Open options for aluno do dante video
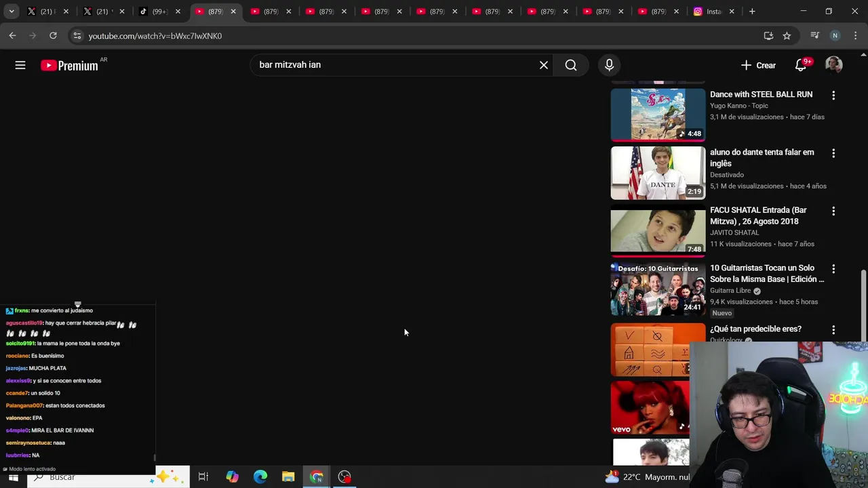Viewport: 868px width, 488px height. point(833,153)
